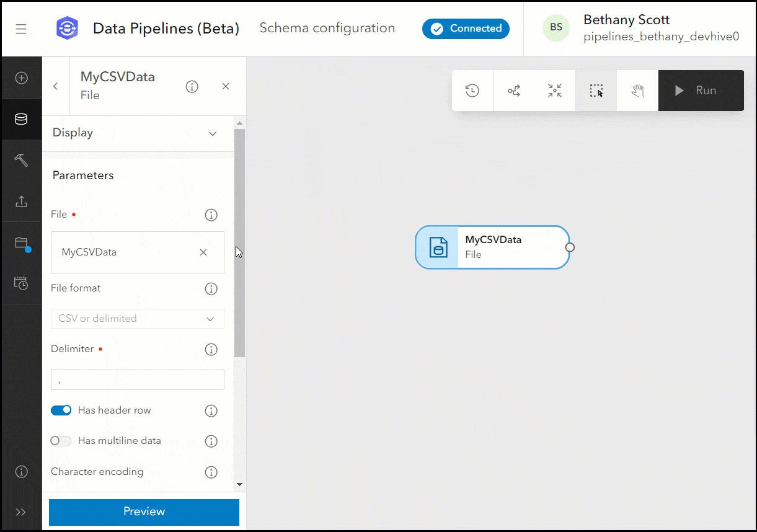Enable the Has multiline data toggle
This screenshot has width=757, height=532.
tap(60, 440)
